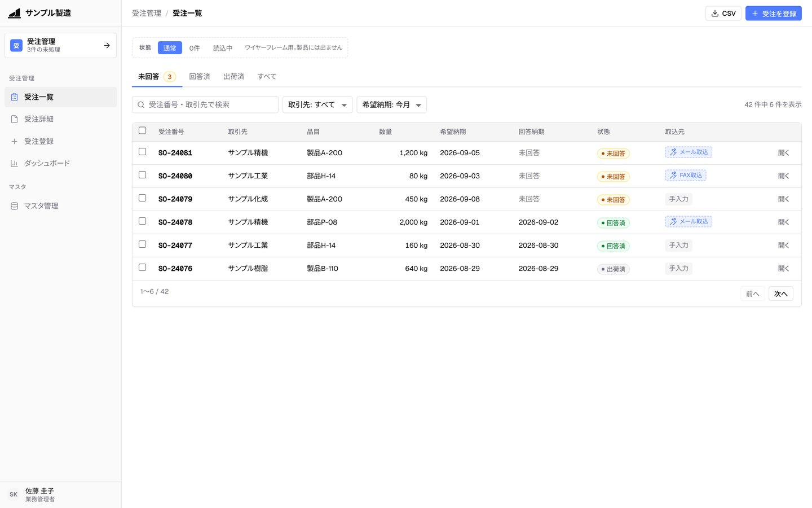Focus the 受注番号・取引先で検索 search field
The height and width of the screenshot is (508, 812).
205,105
